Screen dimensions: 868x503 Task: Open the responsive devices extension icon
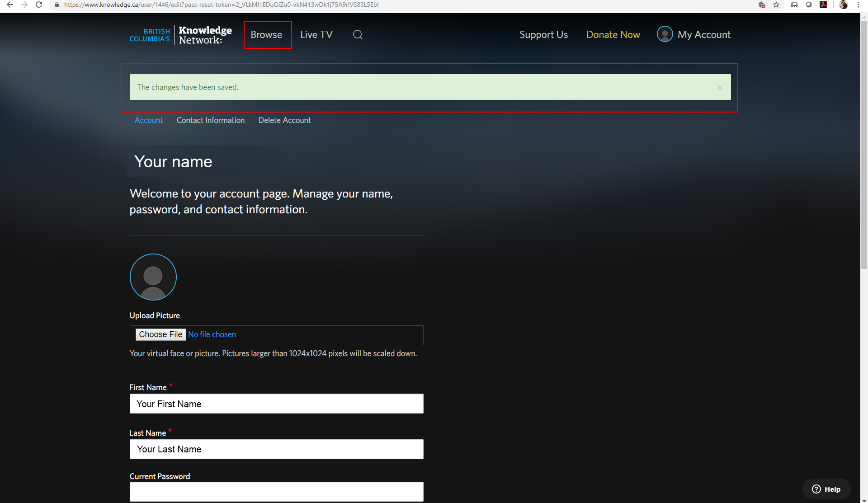794,5
